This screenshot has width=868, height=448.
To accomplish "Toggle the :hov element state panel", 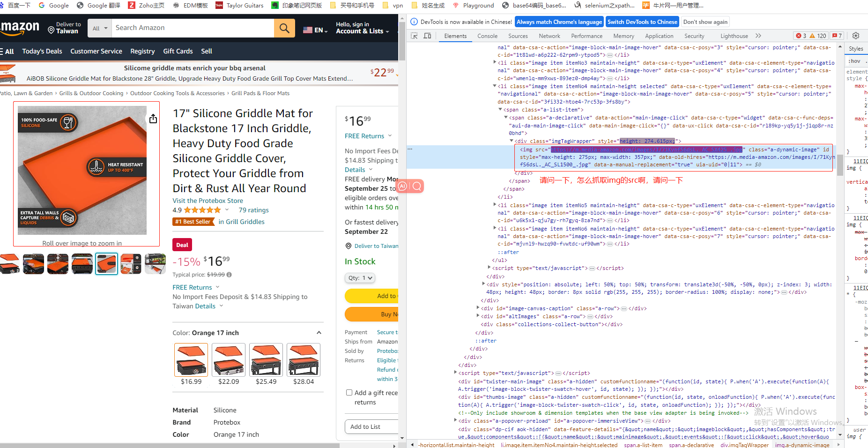I will [x=854, y=61].
